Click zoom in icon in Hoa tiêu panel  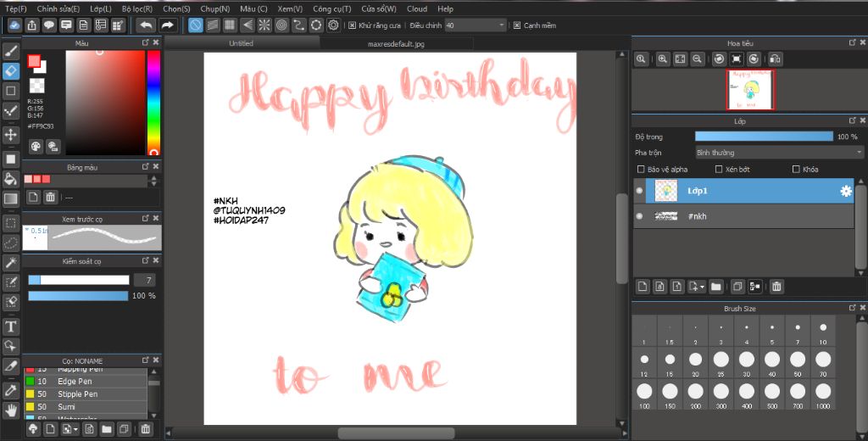coord(662,59)
